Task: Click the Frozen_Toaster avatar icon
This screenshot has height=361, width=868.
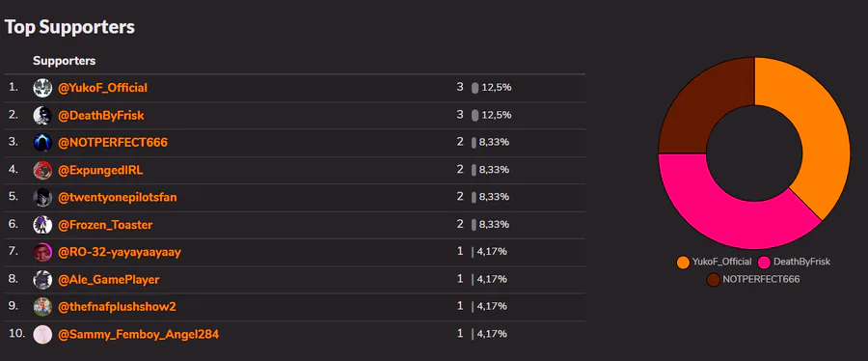Action: pyautogui.click(x=42, y=225)
